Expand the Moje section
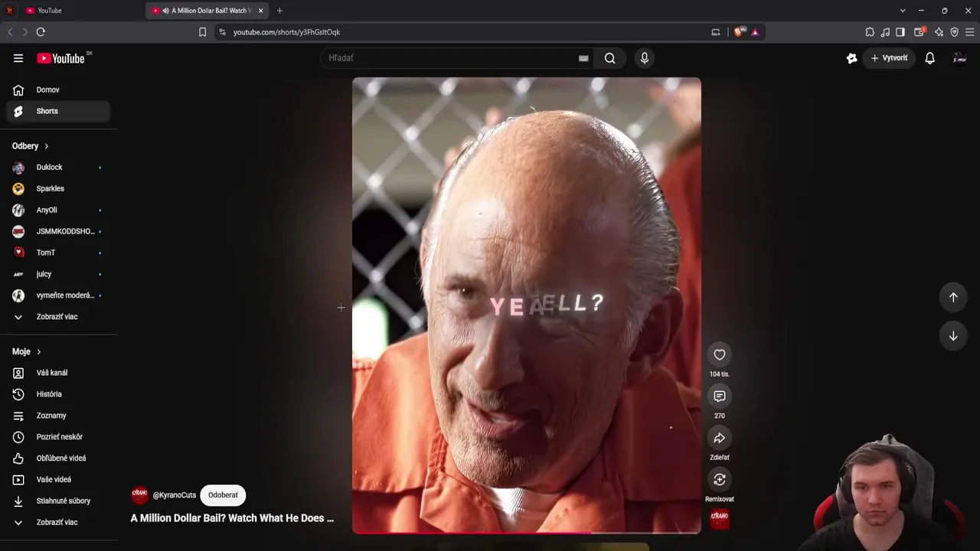This screenshot has height=551, width=980. tap(27, 351)
